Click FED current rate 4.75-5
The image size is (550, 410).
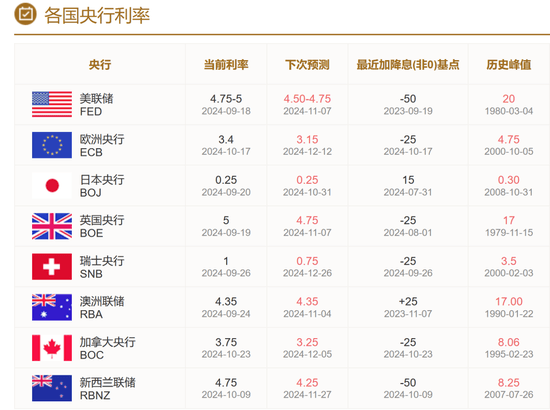(226, 99)
